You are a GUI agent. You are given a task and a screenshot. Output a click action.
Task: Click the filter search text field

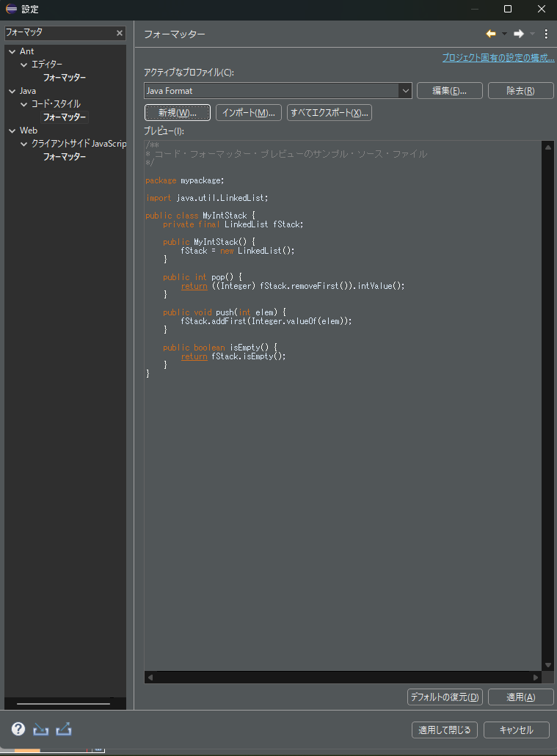59,33
